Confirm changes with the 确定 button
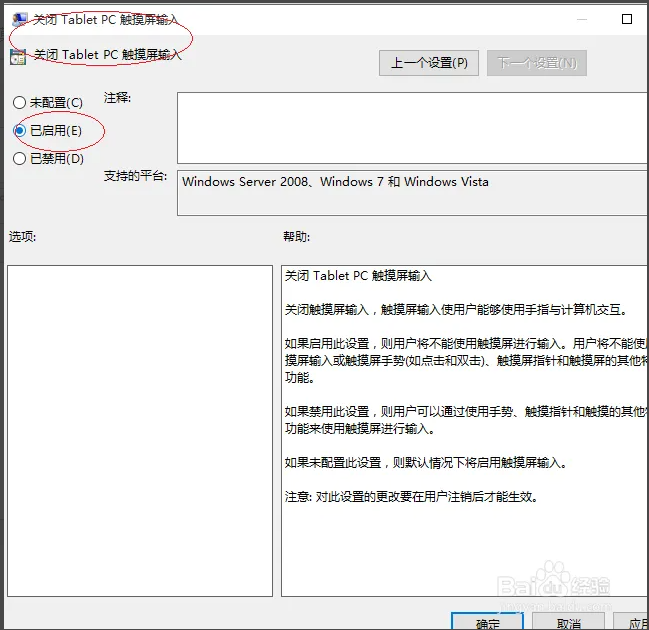 coord(488,622)
